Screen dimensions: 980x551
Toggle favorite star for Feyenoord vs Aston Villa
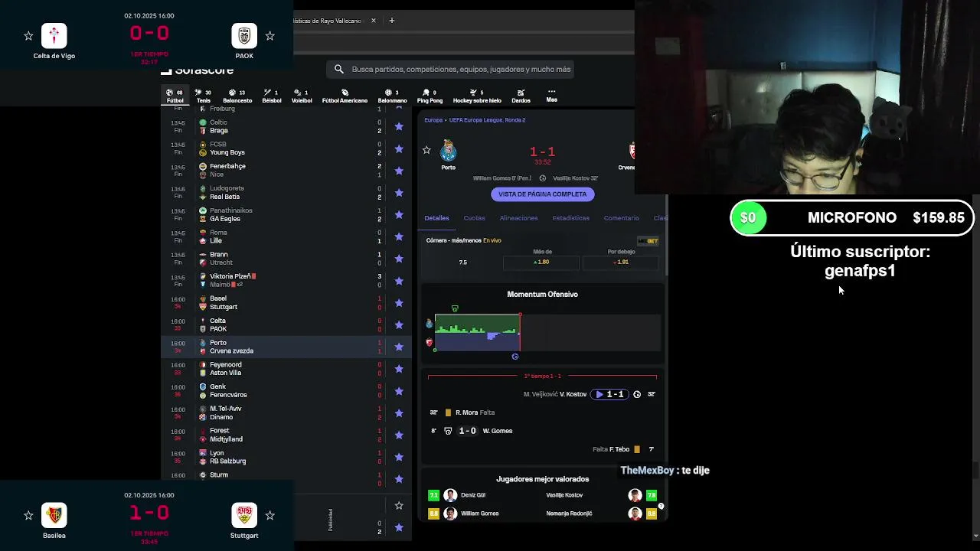tap(399, 369)
